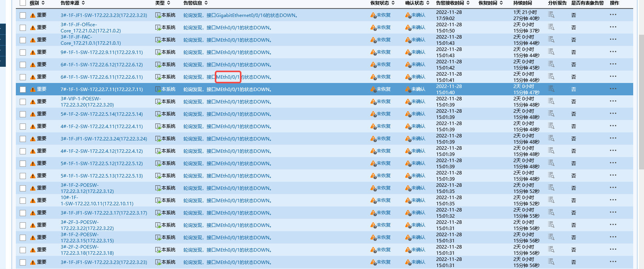
Task: Sort by 告警来源 column arrows
Action: tap(83, 3)
